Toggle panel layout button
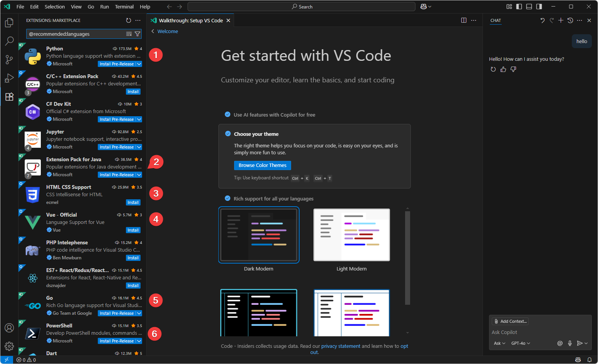This screenshot has height=364, width=598. point(529,7)
